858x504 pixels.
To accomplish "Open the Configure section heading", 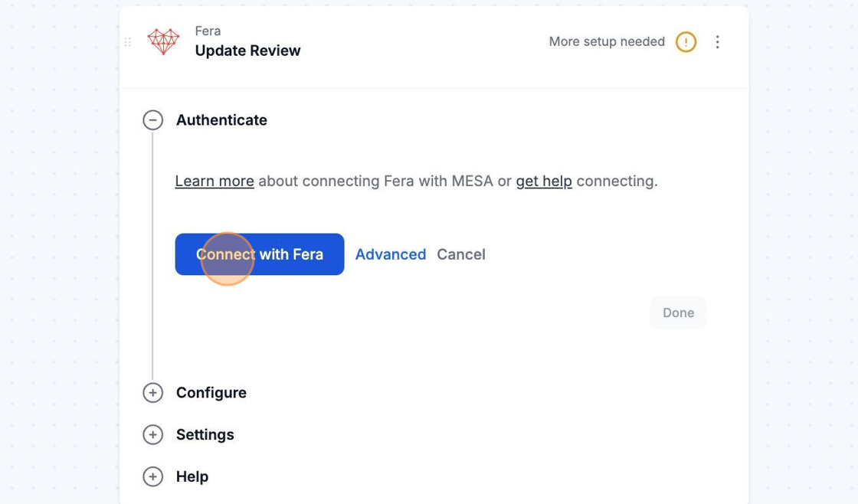I will point(211,393).
